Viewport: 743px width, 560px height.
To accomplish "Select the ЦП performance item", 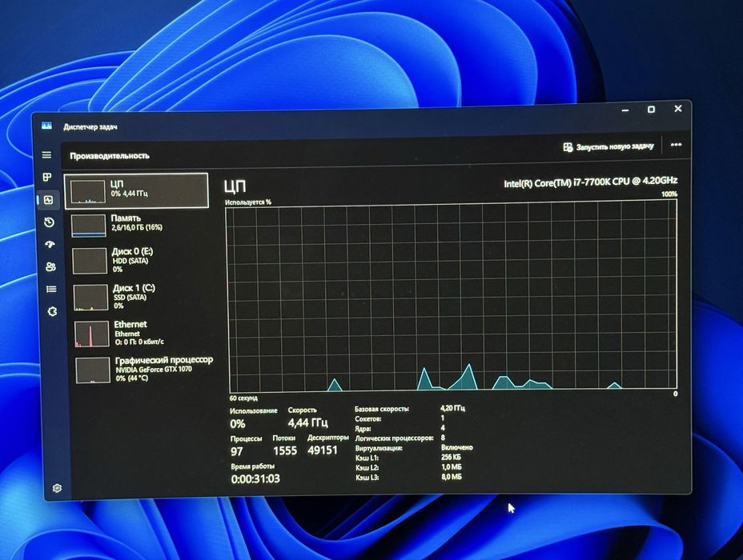I will (x=136, y=190).
